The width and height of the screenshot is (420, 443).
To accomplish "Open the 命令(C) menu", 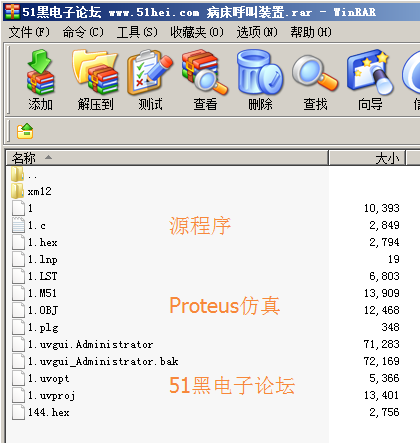I will pos(83,32).
